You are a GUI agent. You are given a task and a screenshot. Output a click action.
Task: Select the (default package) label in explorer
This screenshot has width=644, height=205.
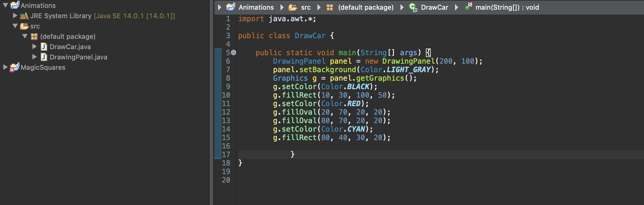(x=68, y=36)
